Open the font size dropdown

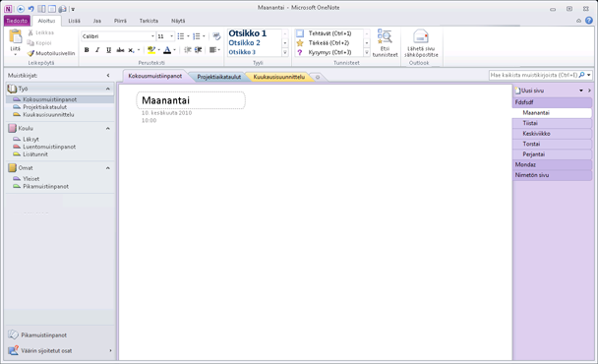click(171, 36)
